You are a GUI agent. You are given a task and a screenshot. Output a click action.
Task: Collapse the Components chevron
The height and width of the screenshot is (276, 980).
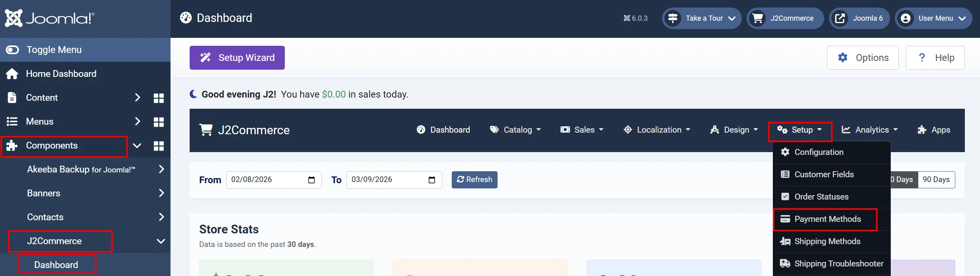pos(137,145)
